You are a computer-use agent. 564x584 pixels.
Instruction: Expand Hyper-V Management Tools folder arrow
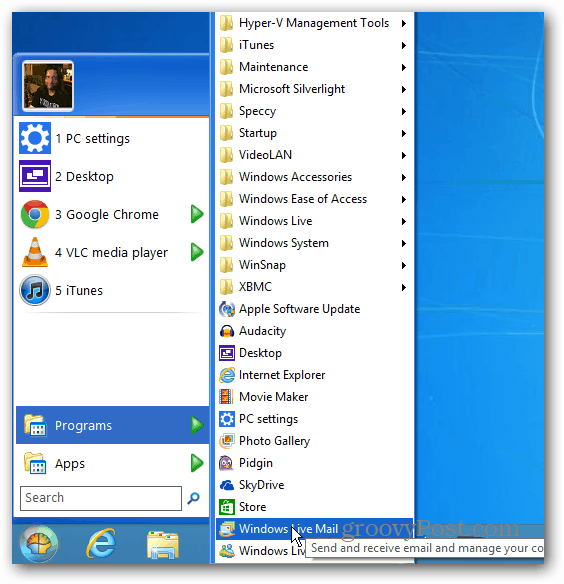(x=404, y=23)
